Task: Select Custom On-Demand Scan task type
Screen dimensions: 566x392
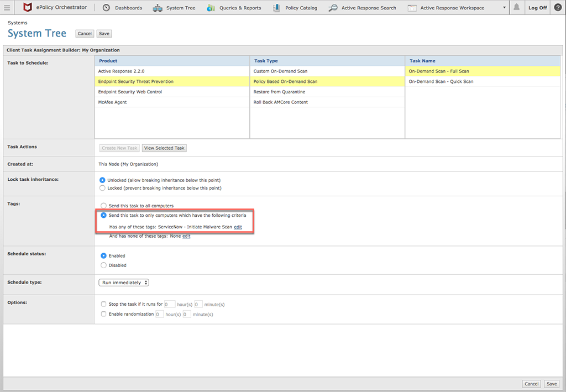Action: coord(327,71)
